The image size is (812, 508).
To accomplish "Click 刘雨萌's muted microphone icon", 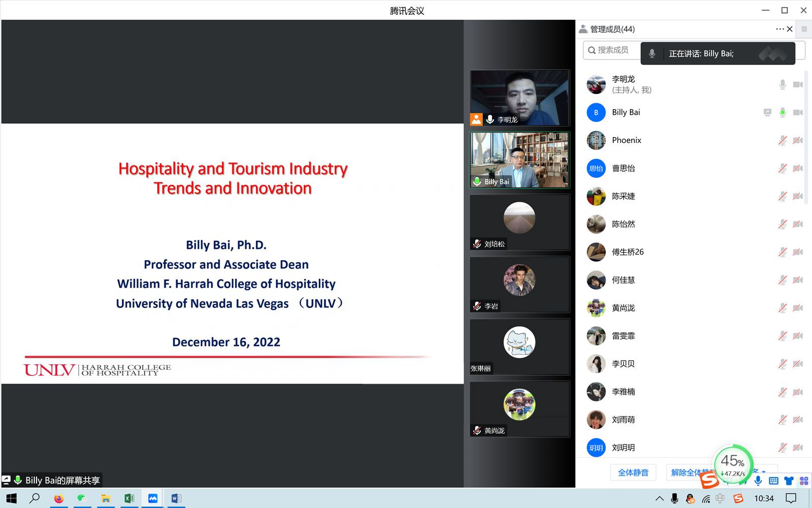I will pyautogui.click(x=783, y=420).
